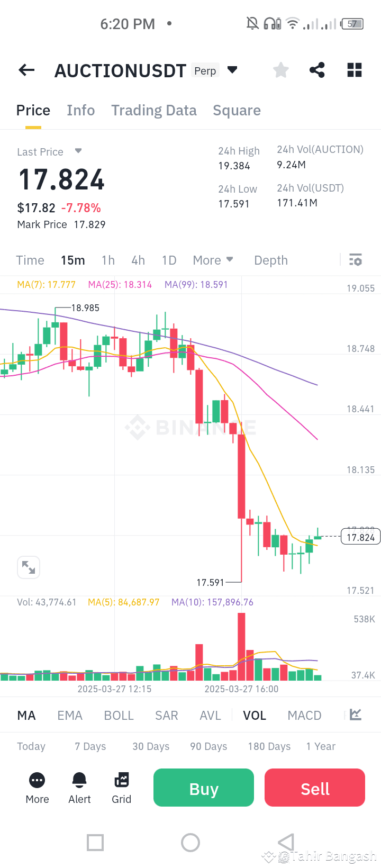Toggle the BOLL indicator on
This screenshot has height=868, width=381.
point(119,715)
